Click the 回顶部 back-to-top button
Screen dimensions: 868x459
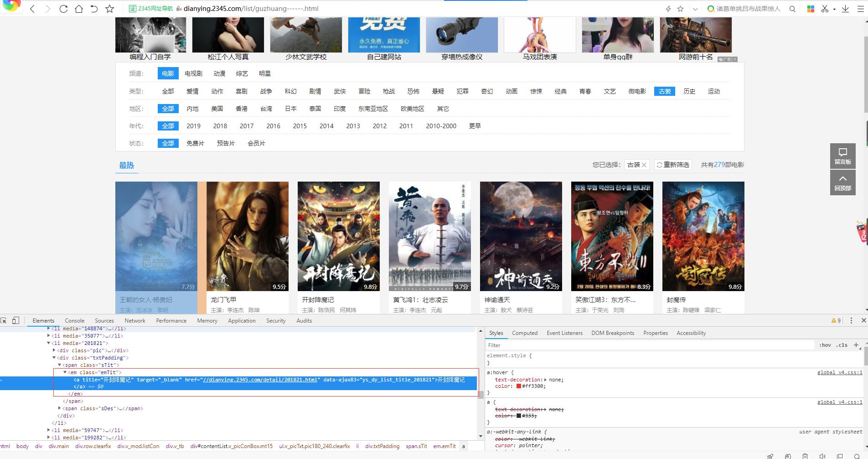pyautogui.click(x=842, y=183)
